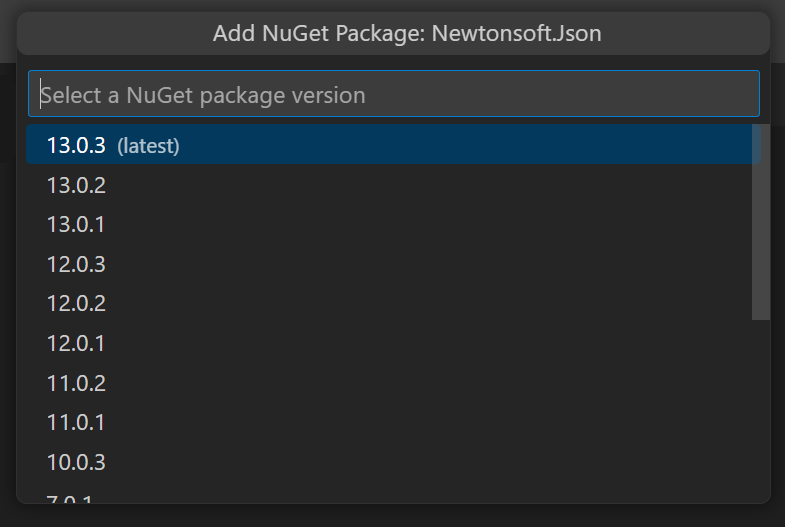Click the Add NuGet Package title bar
The width and height of the screenshot is (785, 527).
tap(393, 34)
